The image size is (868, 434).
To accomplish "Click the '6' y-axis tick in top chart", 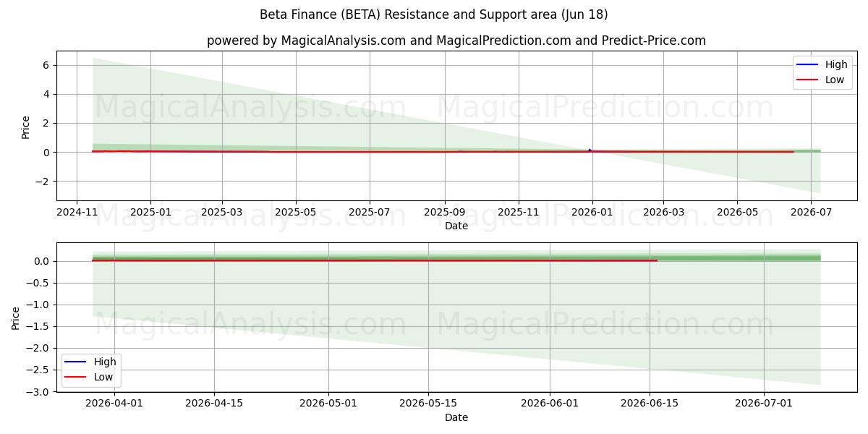I will click(46, 65).
